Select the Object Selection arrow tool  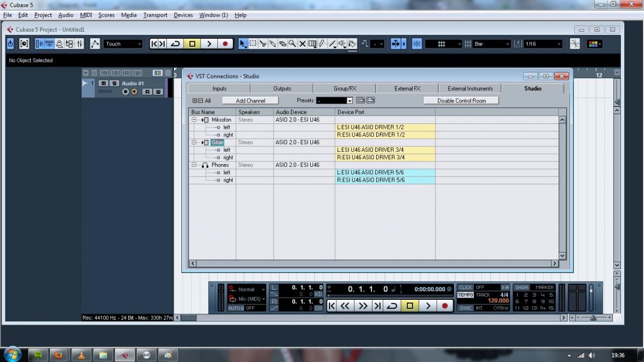243,44
